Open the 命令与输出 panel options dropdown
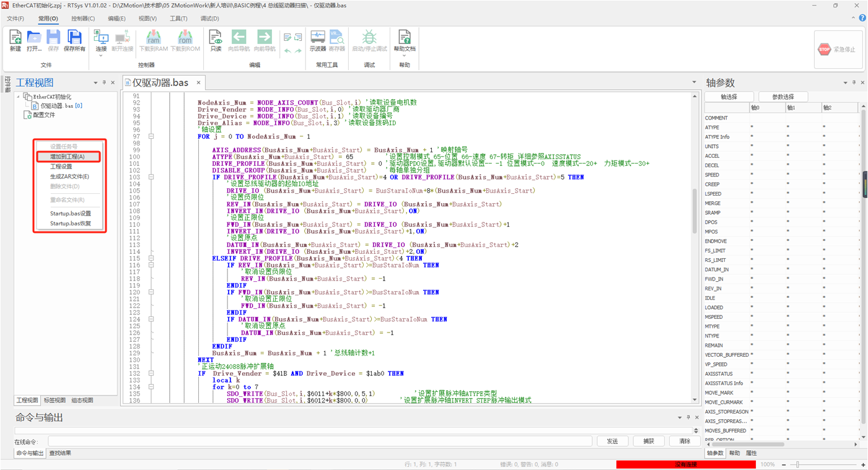Viewport: 868px width, 470px height. pyautogui.click(x=680, y=417)
